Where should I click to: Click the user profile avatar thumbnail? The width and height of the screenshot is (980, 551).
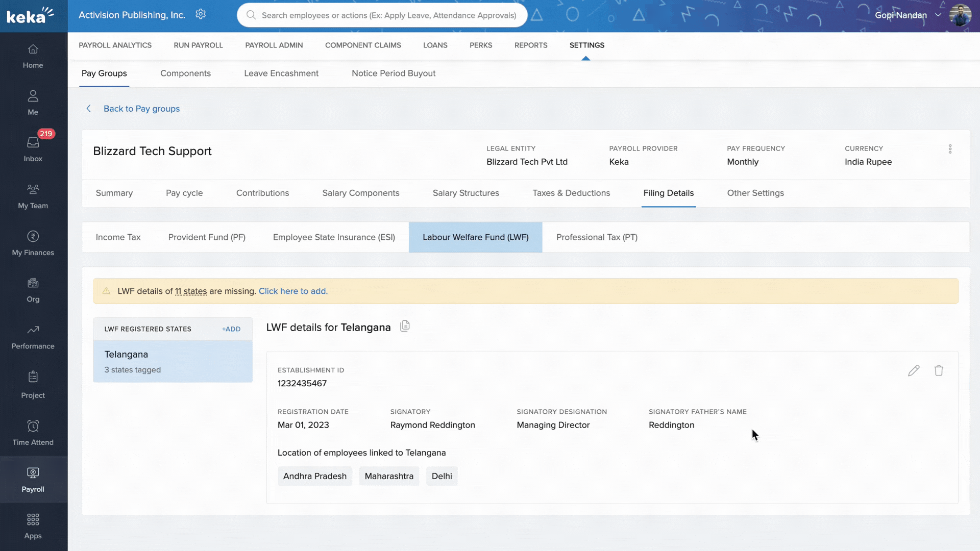pyautogui.click(x=960, y=15)
